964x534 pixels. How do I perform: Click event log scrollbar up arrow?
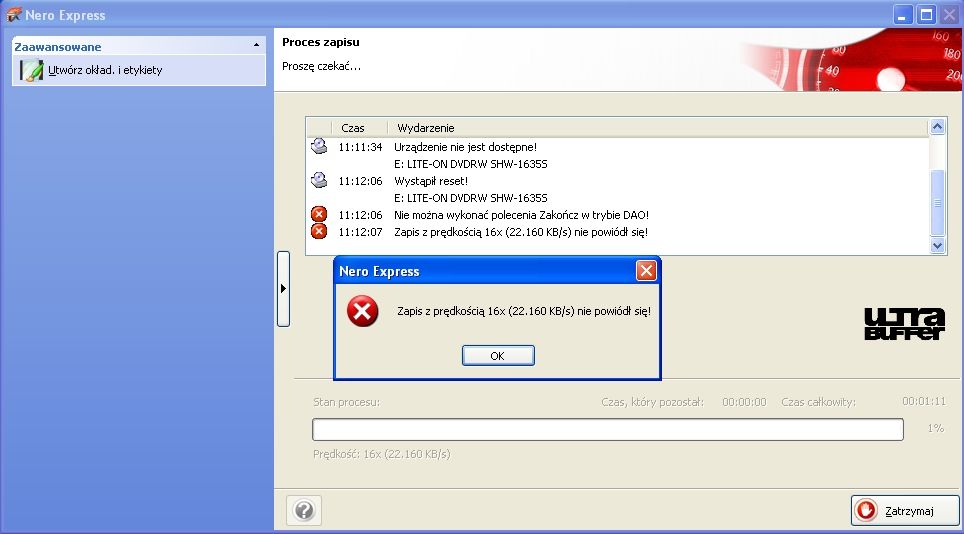[x=938, y=127]
